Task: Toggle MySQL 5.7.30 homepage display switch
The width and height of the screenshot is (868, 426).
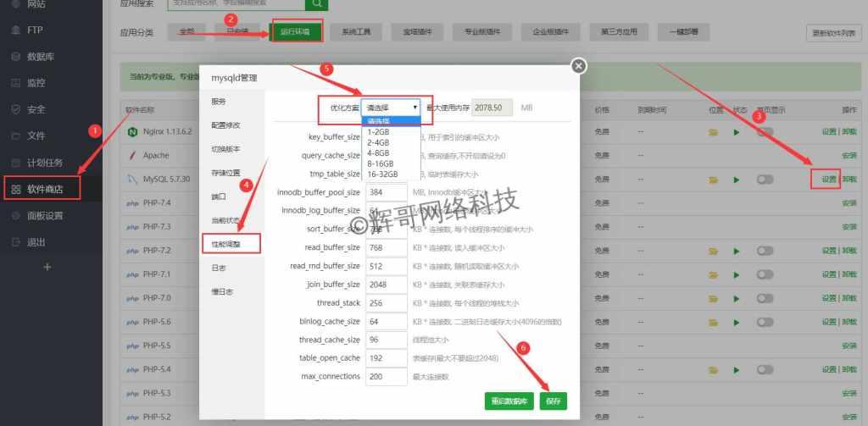Action: (x=765, y=180)
